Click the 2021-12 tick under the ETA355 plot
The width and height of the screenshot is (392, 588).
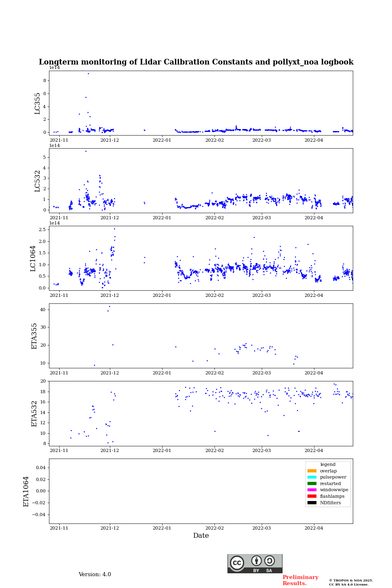pyautogui.click(x=110, y=373)
